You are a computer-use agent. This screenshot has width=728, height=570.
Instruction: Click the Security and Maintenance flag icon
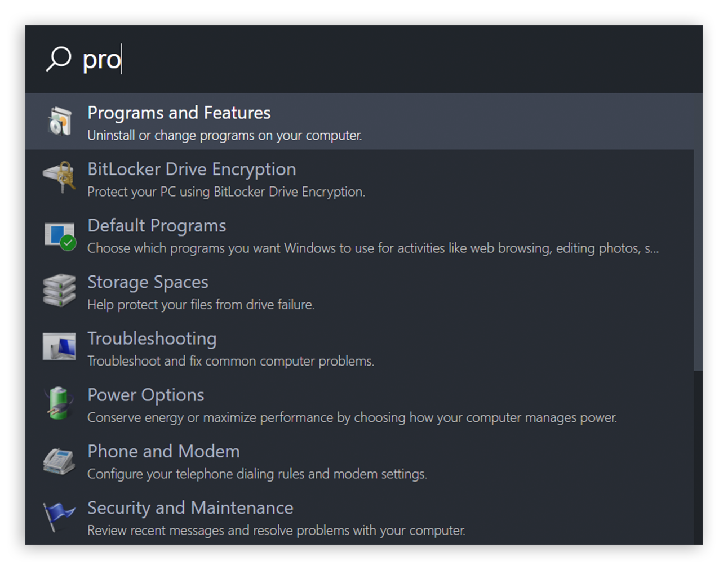tap(59, 516)
